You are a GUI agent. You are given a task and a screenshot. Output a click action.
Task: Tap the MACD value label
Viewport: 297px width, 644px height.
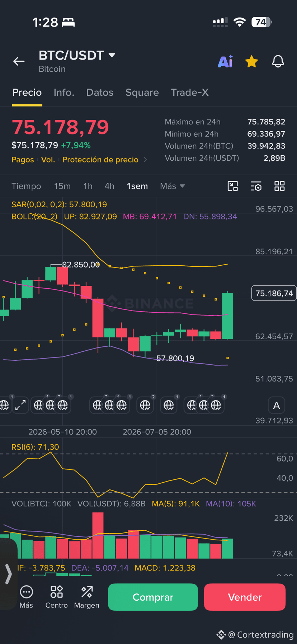pos(165,568)
